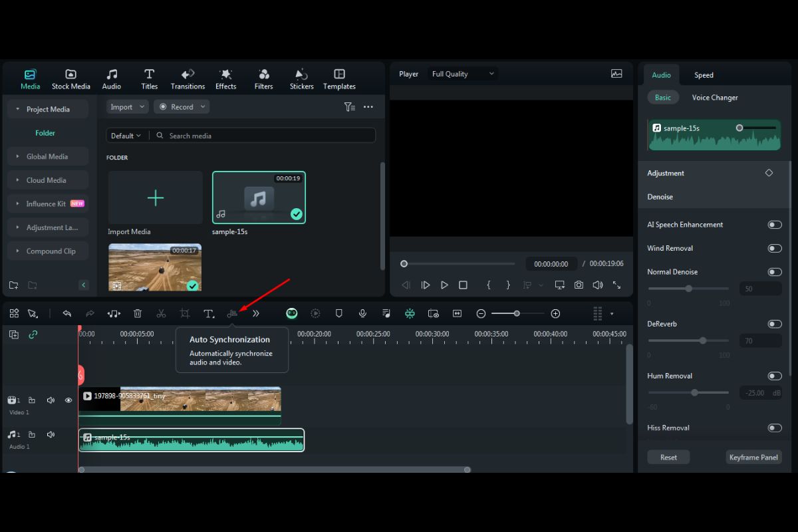This screenshot has height=532, width=798.
Task: Click the Stop square button in the player
Action: [464, 285]
